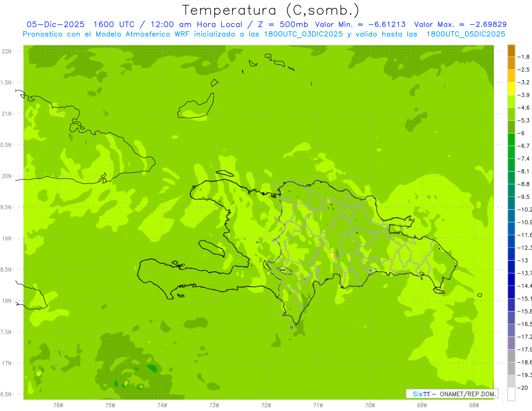The width and height of the screenshot is (532, 411).
Task: Click the "73W" longitude label
Action: pyautogui.click(x=214, y=405)
